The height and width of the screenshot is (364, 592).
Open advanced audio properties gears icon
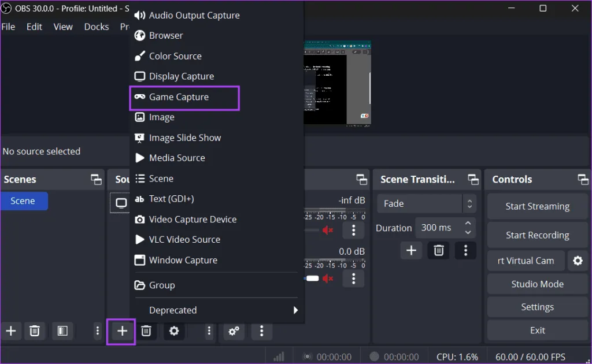click(x=234, y=331)
